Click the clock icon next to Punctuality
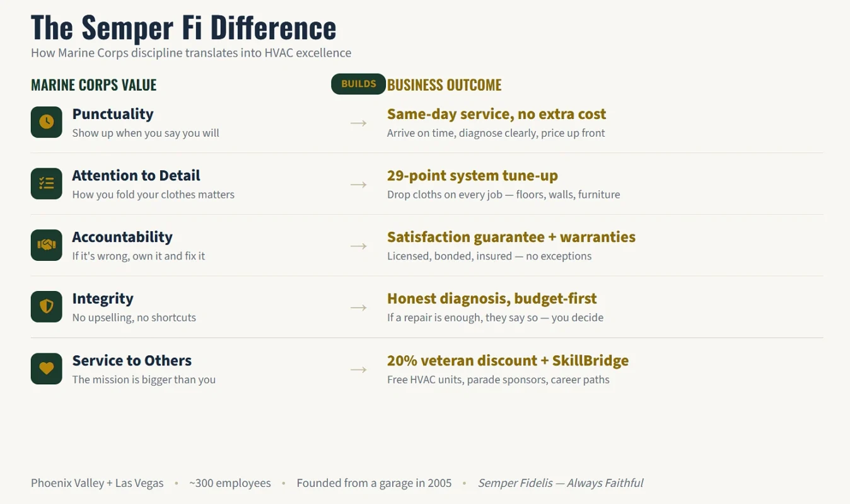The image size is (850, 504). click(47, 122)
